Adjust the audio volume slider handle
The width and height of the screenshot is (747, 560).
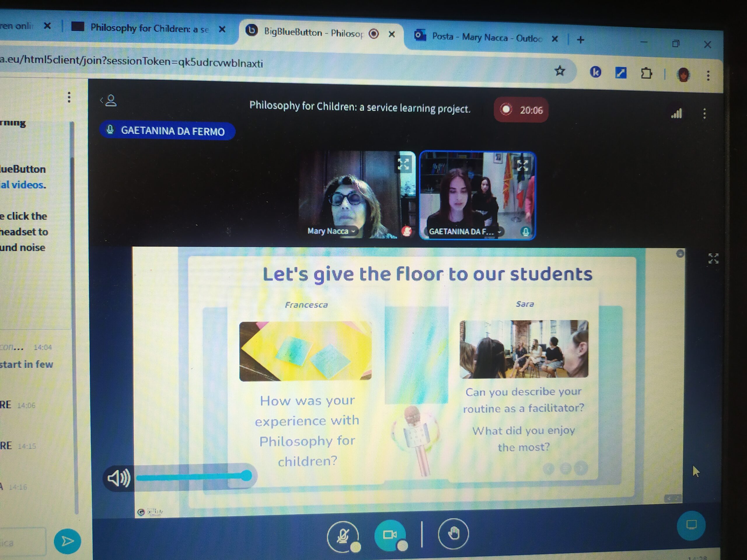[x=246, y=476]
